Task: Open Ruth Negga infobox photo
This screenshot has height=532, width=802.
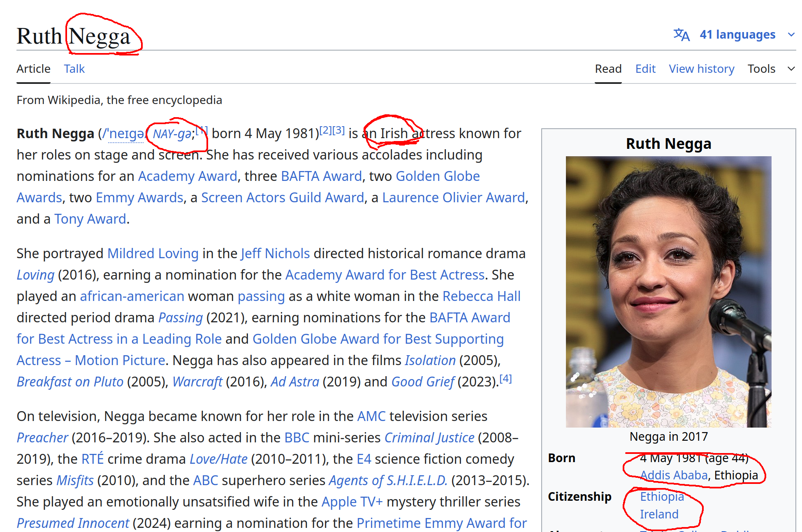Action: click(x=668, y=291)
